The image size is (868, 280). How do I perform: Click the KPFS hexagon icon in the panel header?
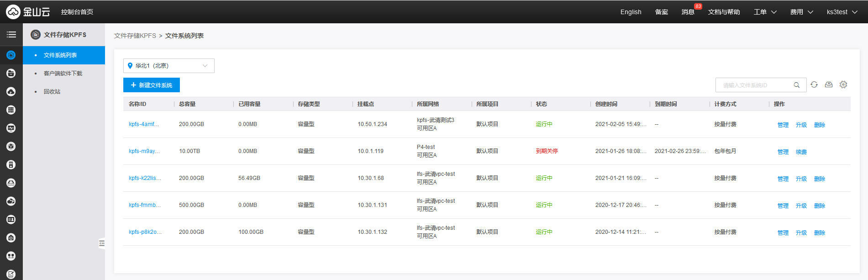(x=36, y=35)
